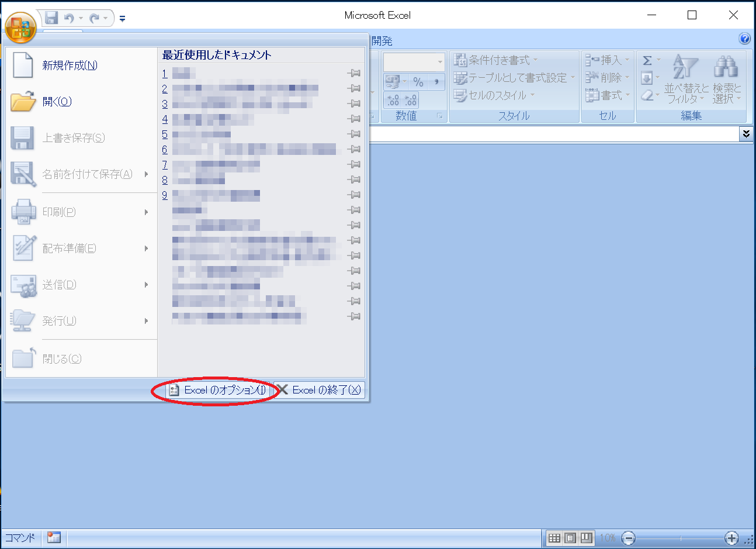This screenshot has height=549, width=756.
Task: Pin recent document 9 to list
Action: click(x=354, y=195)
